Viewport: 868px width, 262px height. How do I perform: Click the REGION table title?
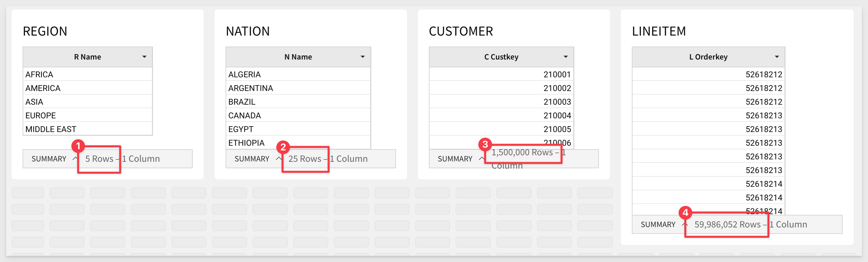45,31
